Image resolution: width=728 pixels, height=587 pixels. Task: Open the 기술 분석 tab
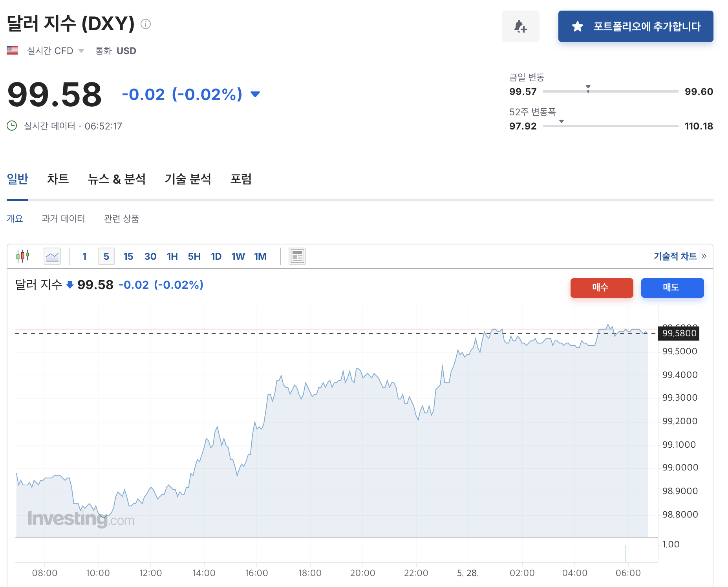(188, 179)
